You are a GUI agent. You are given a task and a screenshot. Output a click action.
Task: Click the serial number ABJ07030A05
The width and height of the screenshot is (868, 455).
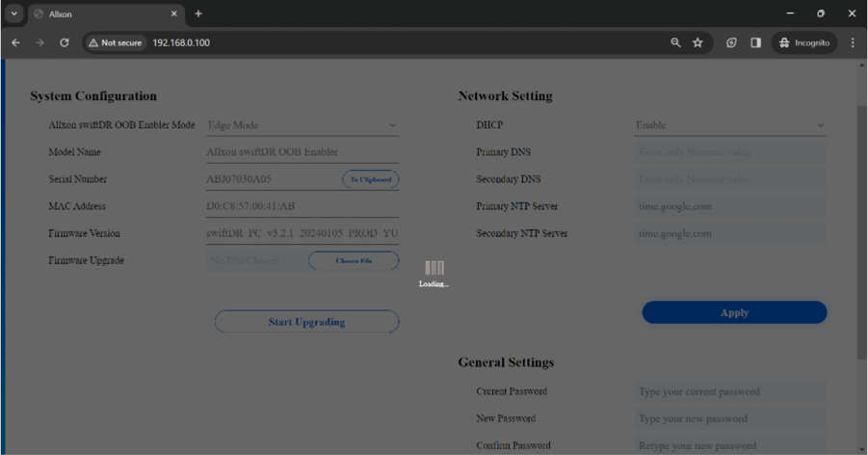(x=239, y=179)
